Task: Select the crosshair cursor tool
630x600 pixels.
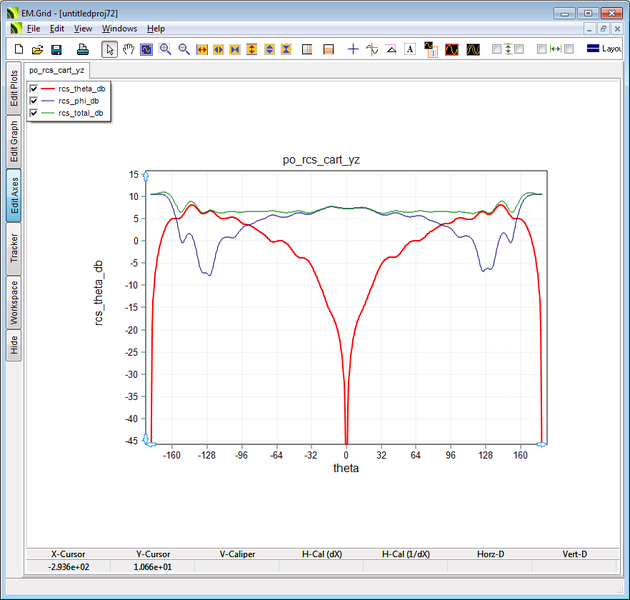Action: coord(352,49)
